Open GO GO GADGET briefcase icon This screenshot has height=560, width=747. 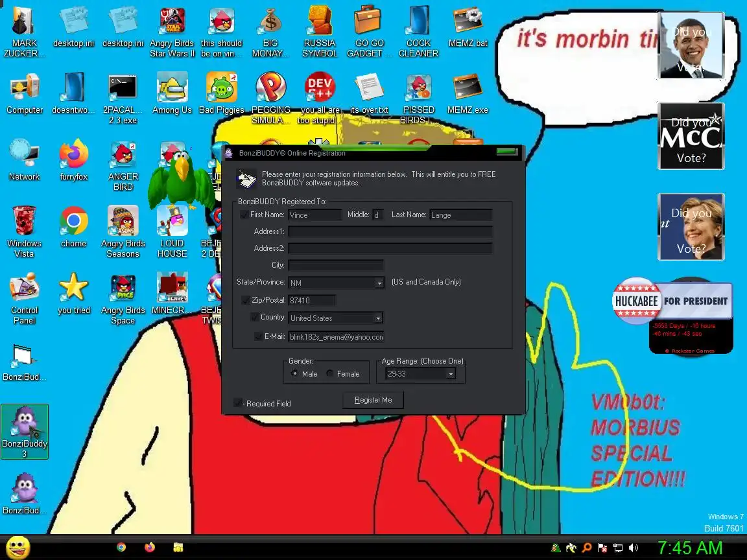click(369, 32)
